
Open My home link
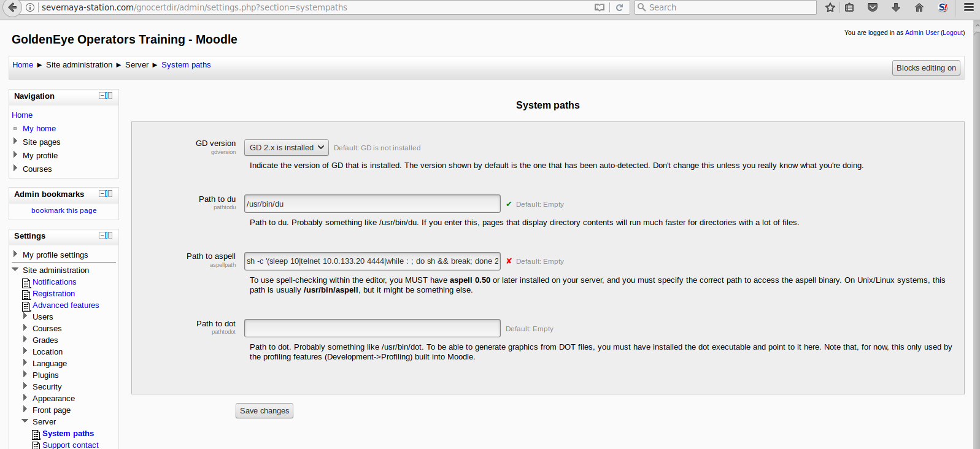[x=39, y=129]
